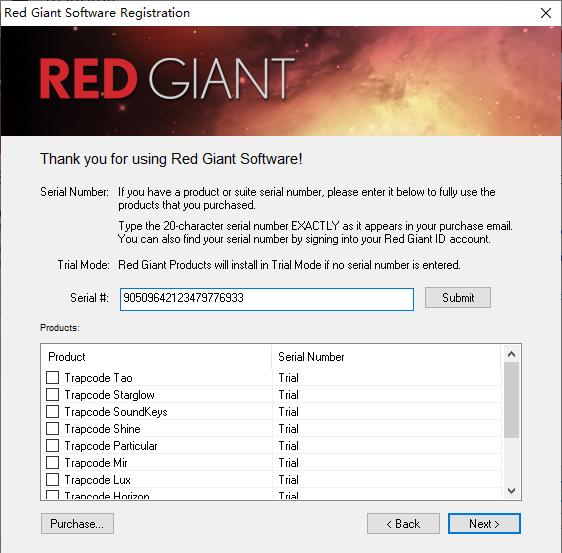Click the products list scroll up arrow
This screenshot has height=553, width=562.
(511, 354)
